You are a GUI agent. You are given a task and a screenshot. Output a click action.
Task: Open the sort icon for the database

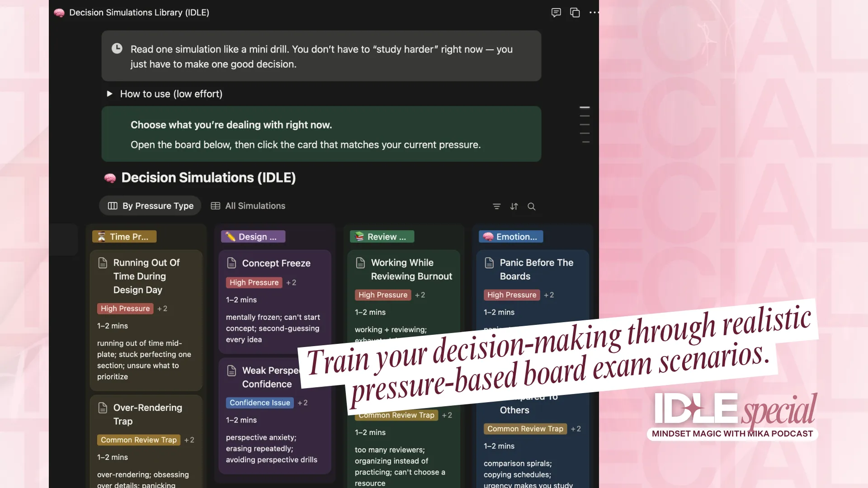514,206
